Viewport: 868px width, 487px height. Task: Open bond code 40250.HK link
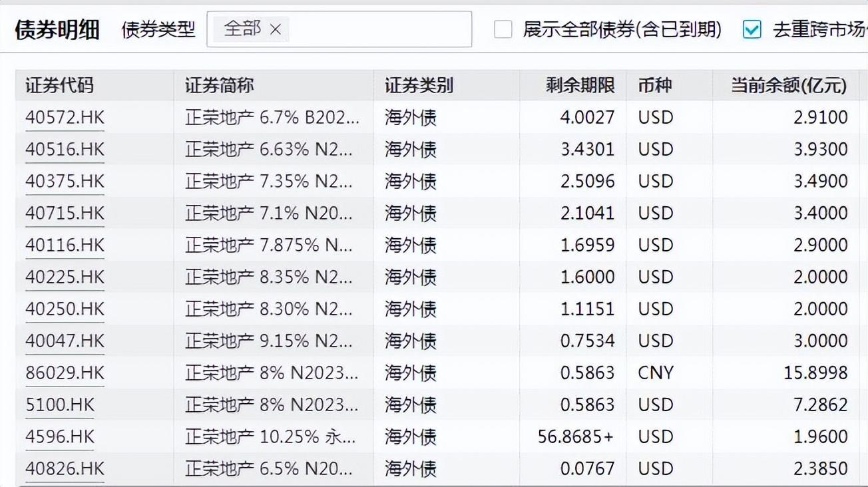tap(65, 309)
